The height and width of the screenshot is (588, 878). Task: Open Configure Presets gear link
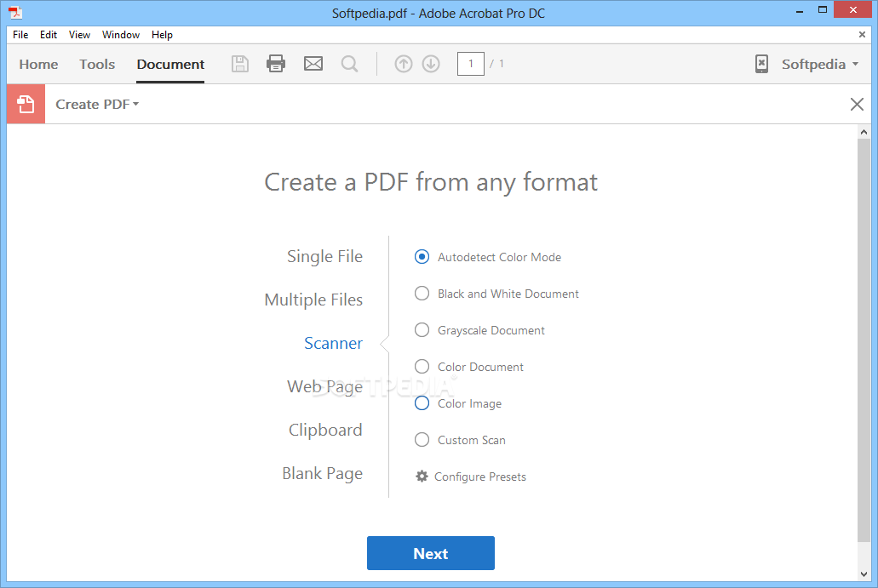(x=471, y=477)
